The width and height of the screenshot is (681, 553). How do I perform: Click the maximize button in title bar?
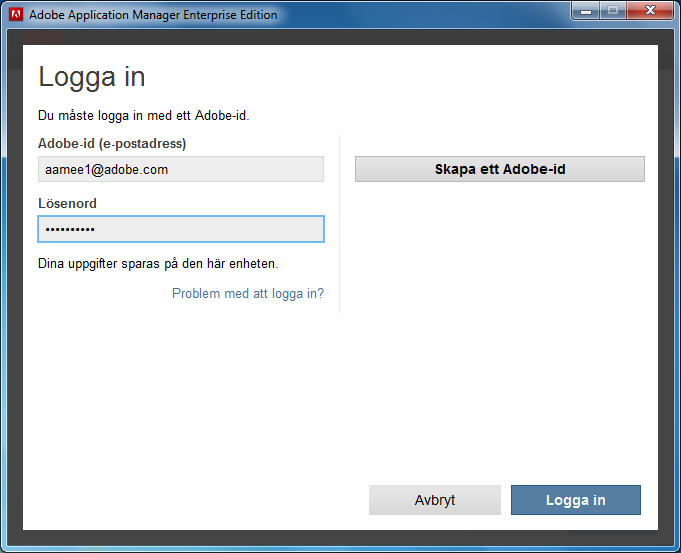pos(613,11)
